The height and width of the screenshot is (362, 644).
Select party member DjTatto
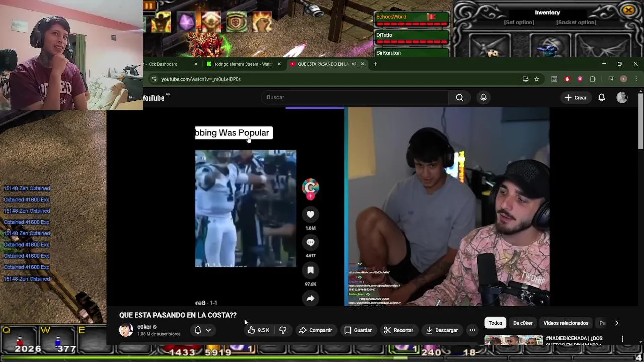point(412,37)
